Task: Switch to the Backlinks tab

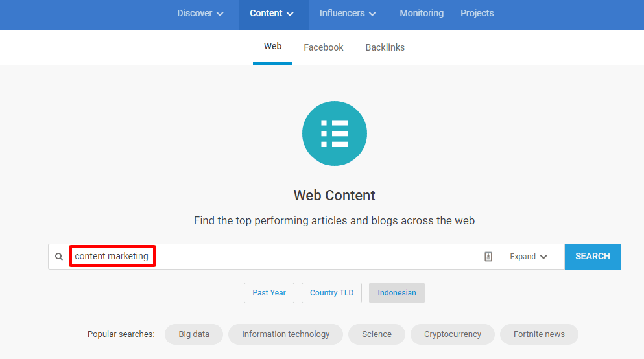Action: pyautogui.click(x=385, y=47)
